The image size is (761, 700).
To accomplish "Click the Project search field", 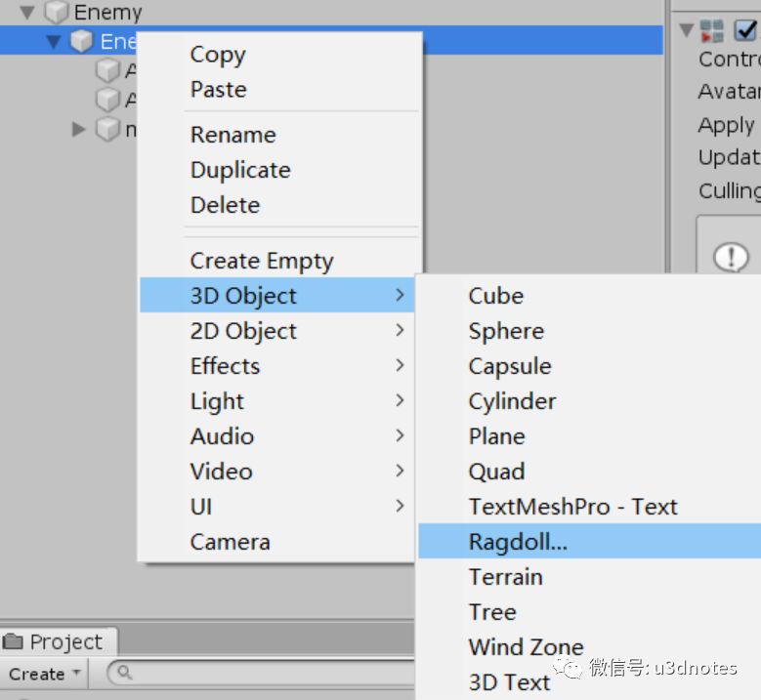I will pos(262,673).
